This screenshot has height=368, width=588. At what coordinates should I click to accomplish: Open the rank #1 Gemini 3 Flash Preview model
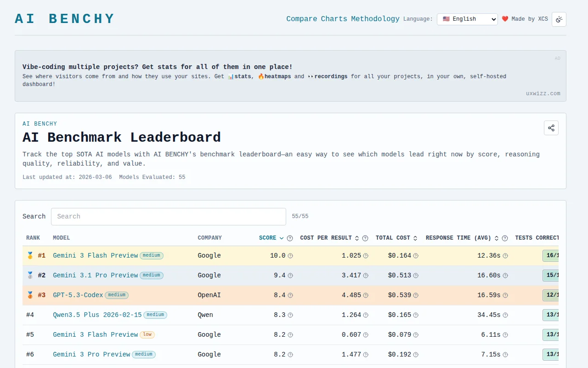click(96, 256)
